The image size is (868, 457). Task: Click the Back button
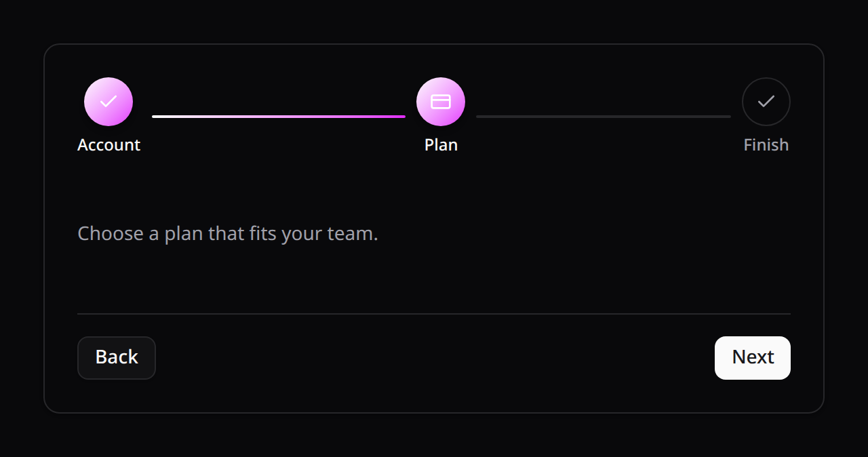pyautogui.click(x=117, y=358)
